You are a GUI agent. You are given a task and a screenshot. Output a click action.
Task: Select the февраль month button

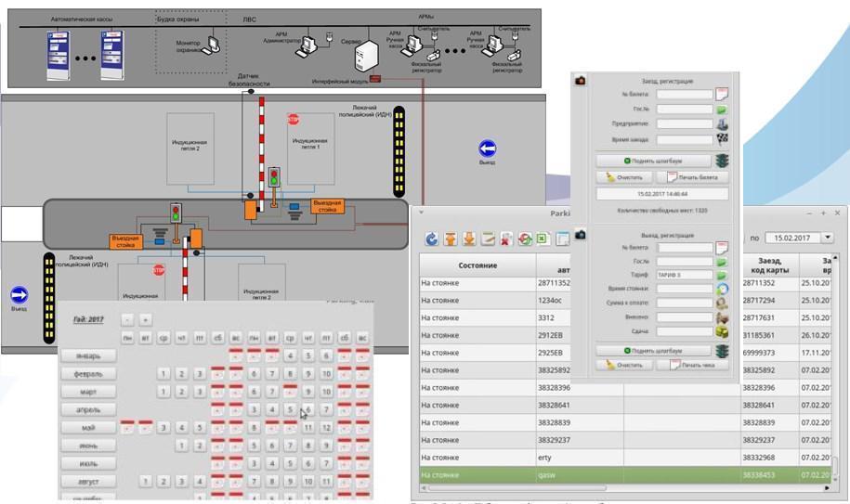point(88,374)
